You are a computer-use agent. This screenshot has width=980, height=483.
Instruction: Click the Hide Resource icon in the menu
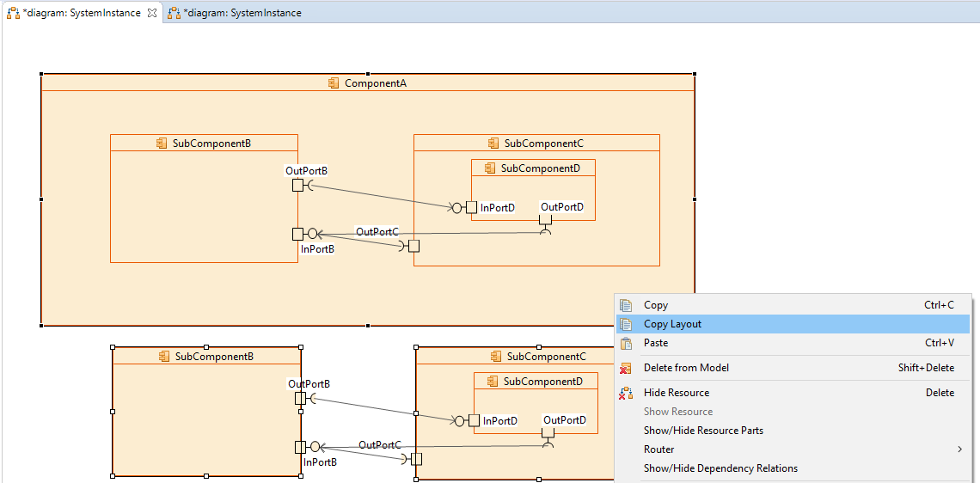[x=626, y=393]
